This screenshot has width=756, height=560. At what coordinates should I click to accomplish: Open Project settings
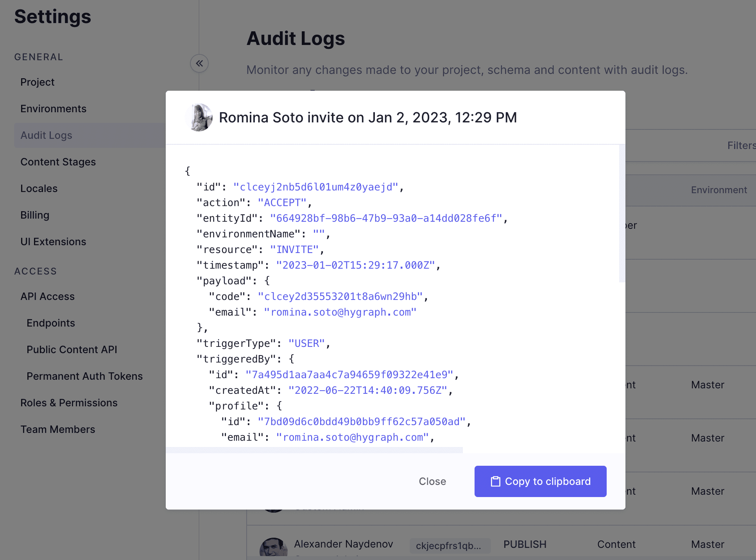click(x=37, y=82)
